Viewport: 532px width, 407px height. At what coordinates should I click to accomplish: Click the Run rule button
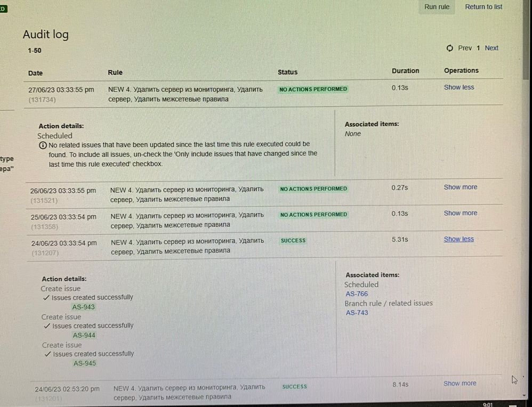click(x=437, y=7)
